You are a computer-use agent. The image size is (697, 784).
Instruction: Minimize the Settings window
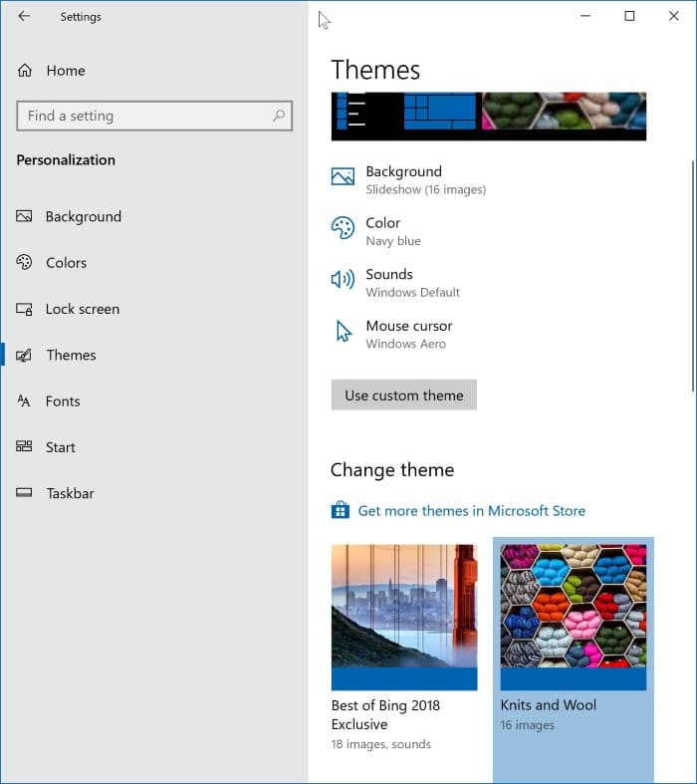(x=585, y=16)
